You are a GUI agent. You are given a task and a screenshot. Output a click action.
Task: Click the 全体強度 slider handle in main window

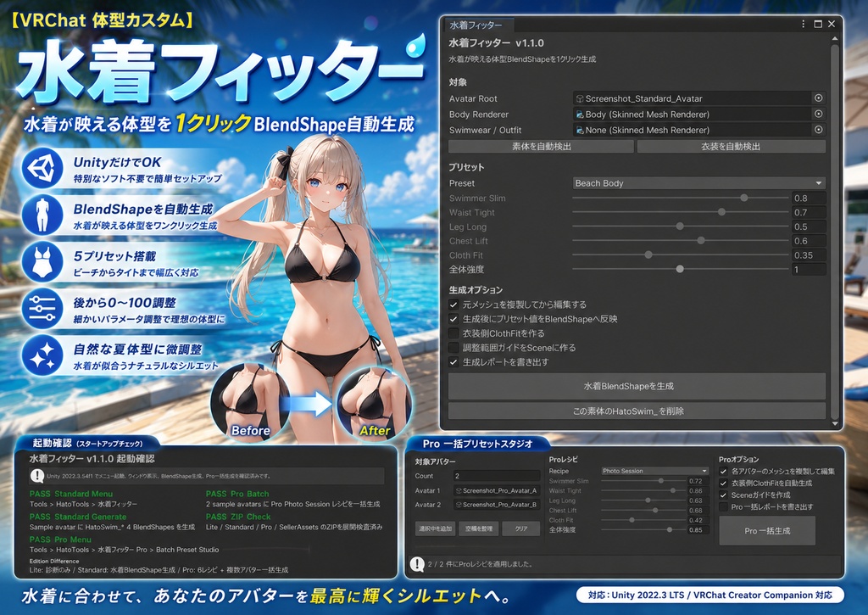(x=680, y=269)
